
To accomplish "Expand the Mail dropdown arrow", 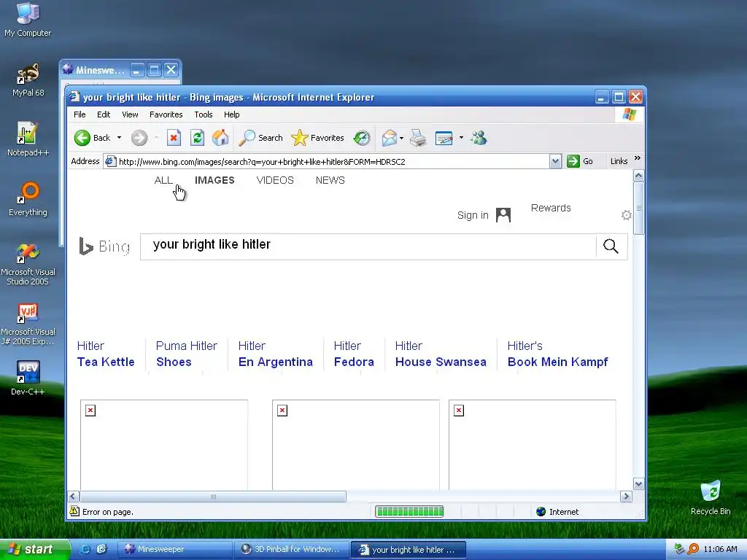I will [402, 138].
